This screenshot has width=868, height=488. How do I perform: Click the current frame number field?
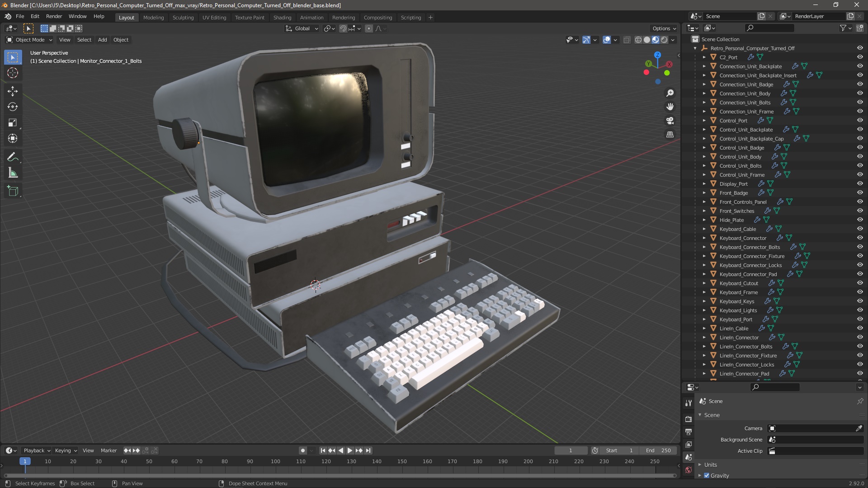tap(571, 450)
